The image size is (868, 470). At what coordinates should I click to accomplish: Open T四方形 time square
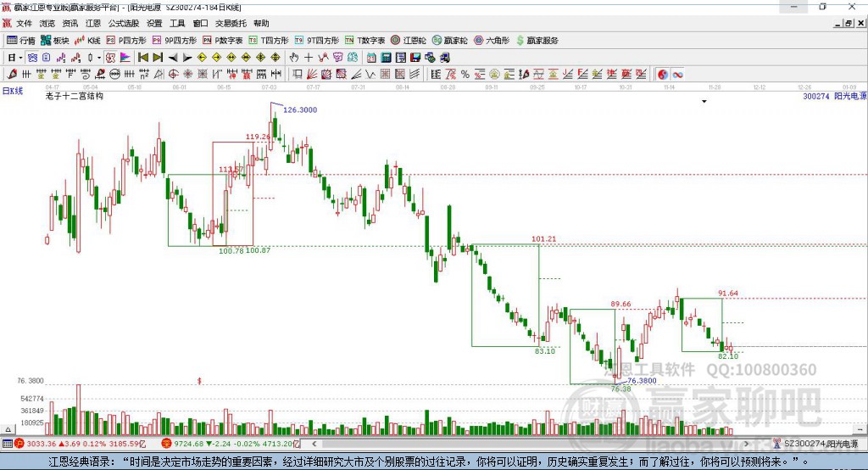pyautogui.click(x=269, y=41)
